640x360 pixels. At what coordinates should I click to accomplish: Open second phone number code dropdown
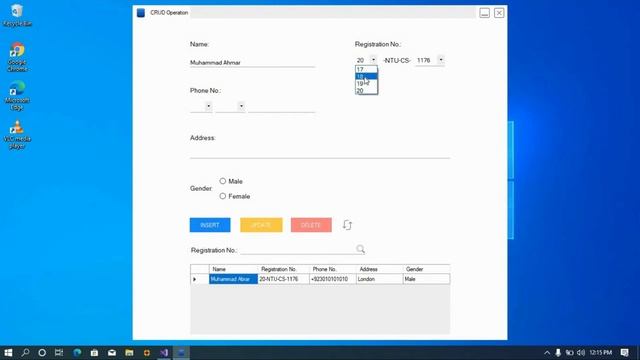point(241,106)
